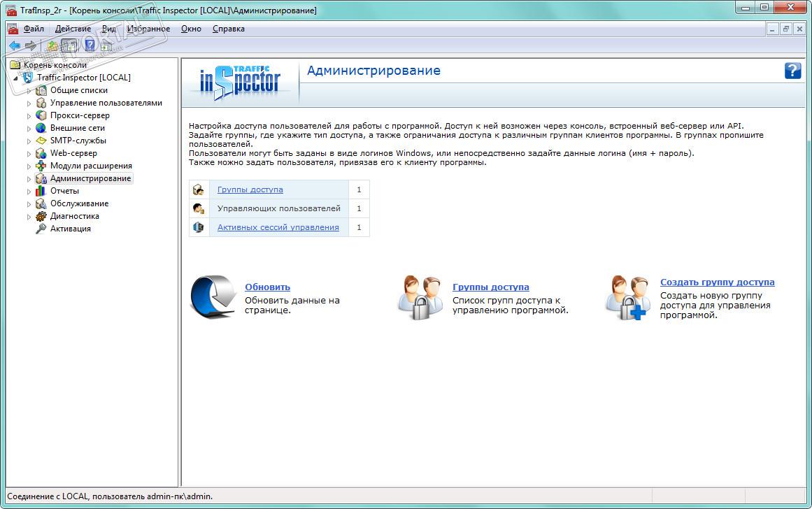Viewport: 812px width, 509px height.
Task: Select the Общие списки node icon
Action: tap(41, 90)
